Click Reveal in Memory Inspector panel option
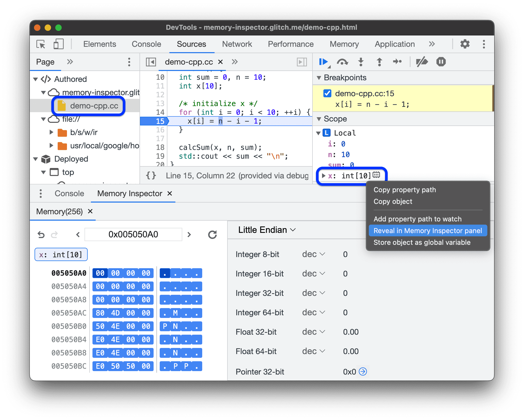This screenshot has width=524, height=420. click(427, 231)
